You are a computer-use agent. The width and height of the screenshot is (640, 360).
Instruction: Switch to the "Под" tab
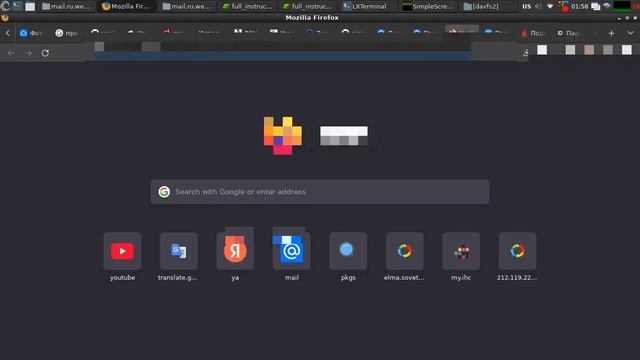533,33
